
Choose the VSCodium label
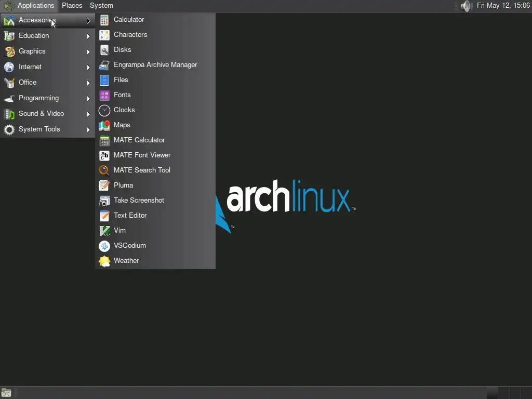click(x=130, y=246)
